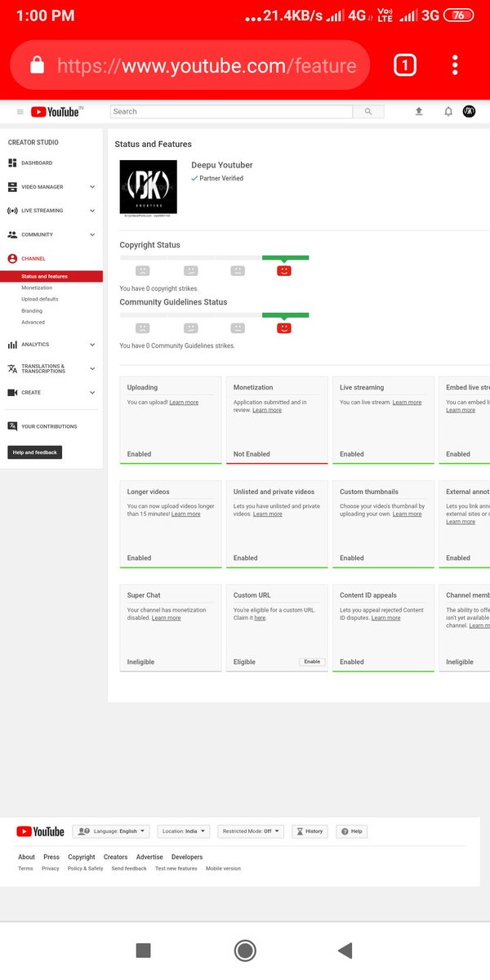Open the account avatar menu
This screenshot has width=490, height=980.
[x=469, y=111]
